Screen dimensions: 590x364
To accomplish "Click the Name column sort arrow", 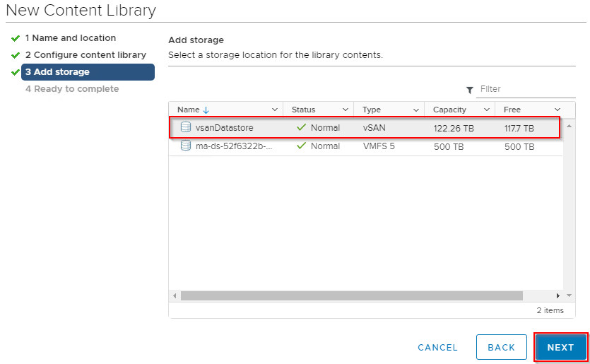I will (x=206, y=110).
